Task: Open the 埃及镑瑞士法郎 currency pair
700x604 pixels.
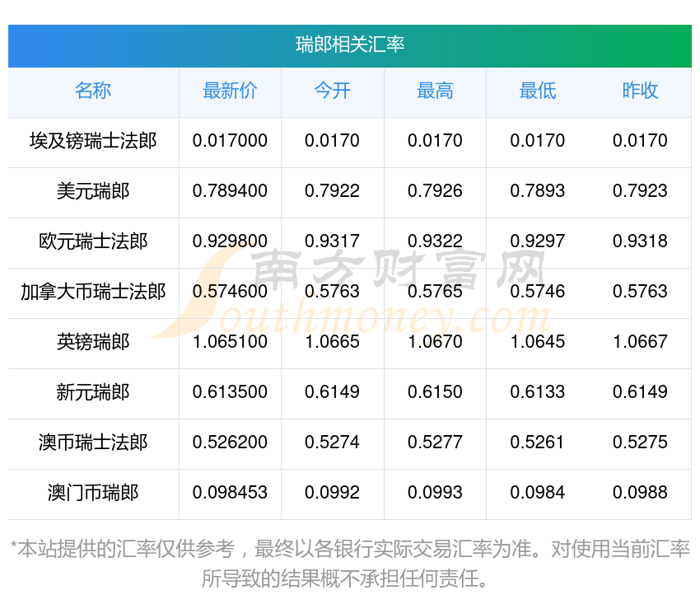Action: coord(93,141)
